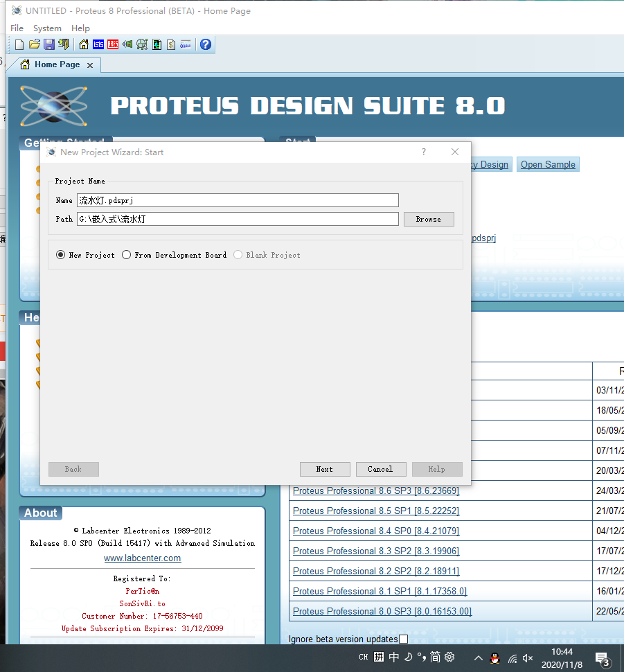Click Next in the wizard
624x672 pixels.
click(x=325, y=469)
